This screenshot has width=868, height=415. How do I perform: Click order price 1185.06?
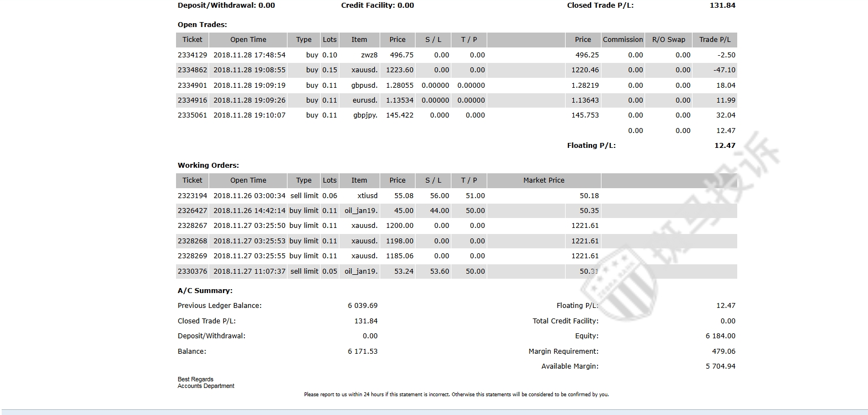click(400, 256)
